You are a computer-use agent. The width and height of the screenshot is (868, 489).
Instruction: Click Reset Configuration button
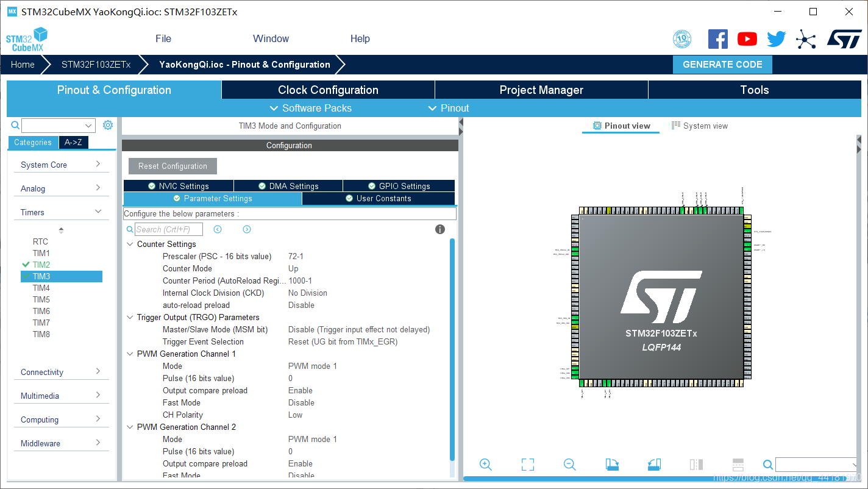(x=173, y=166)
